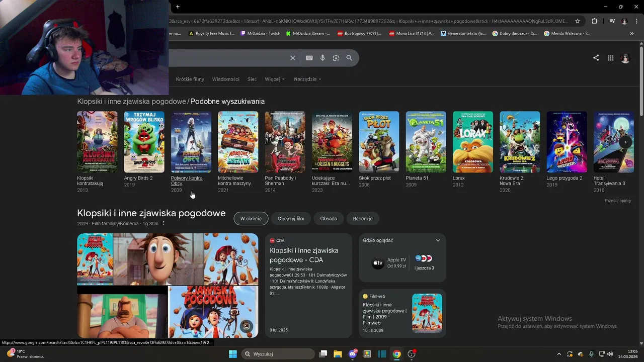Switch to the Wiadomości tab

tap(226, 79)
